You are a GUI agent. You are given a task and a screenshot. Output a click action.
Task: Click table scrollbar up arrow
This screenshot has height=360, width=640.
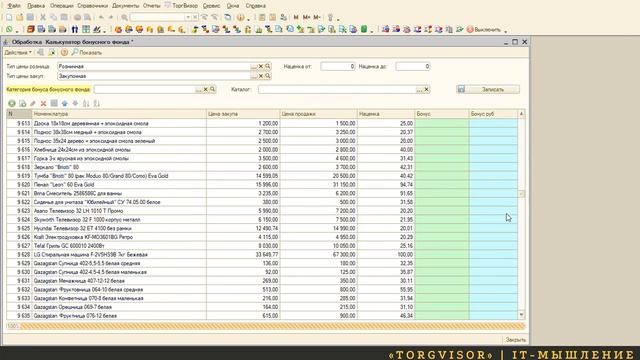[x=521, y=113]
